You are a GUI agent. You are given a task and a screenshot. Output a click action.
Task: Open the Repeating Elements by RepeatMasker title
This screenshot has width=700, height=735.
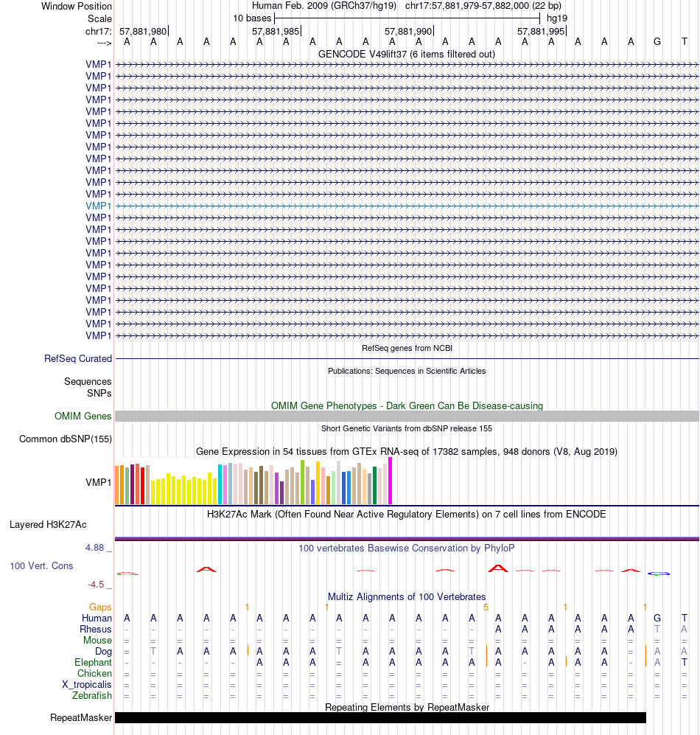click(x=407, y=708)
